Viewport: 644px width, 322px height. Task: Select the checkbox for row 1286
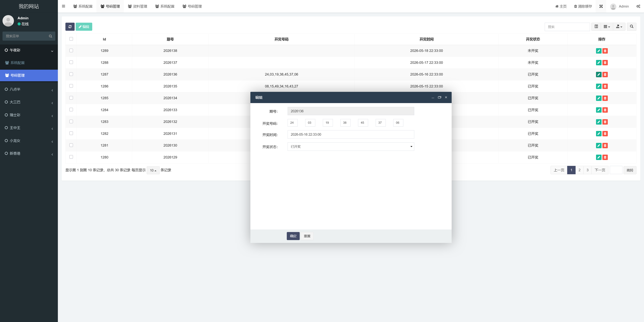click(71, 86)
